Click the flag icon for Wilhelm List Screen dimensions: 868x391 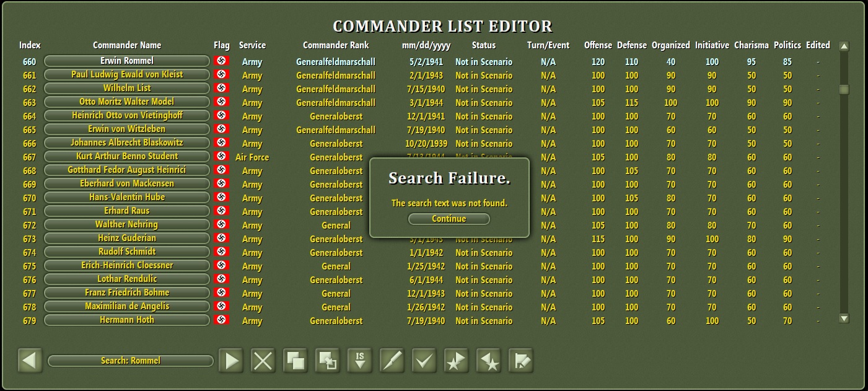pos(222,88)
